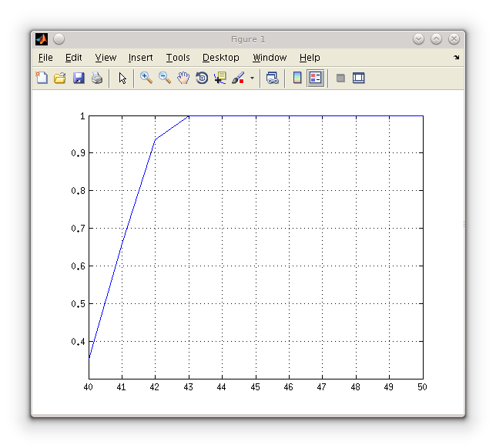Open the Desktop menu
The image size is (496, 448).
221,58
